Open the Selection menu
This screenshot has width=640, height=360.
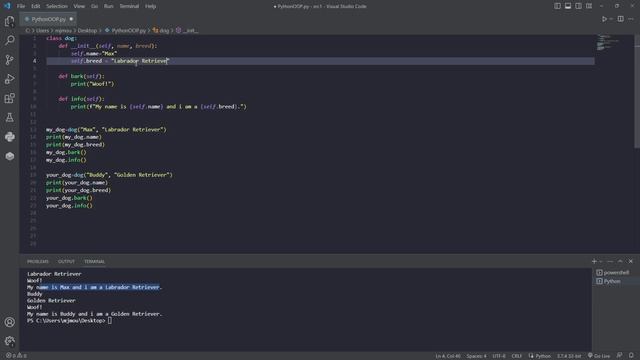[x=57, y=6]
